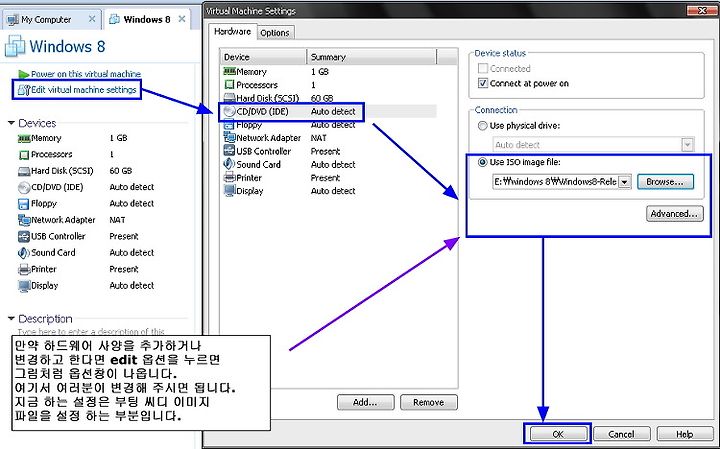The image size is (720, 449).
Task: Close the My Computer tab
Action: pos(92,19)
